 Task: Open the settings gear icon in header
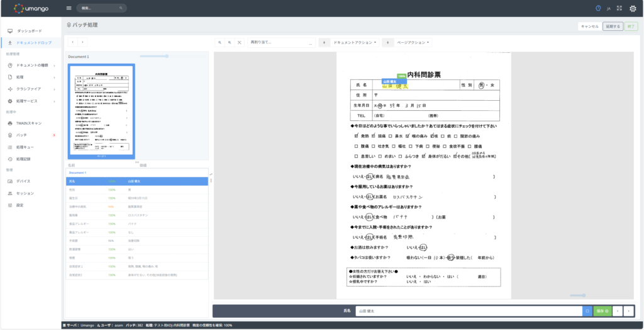coord(633,8)
